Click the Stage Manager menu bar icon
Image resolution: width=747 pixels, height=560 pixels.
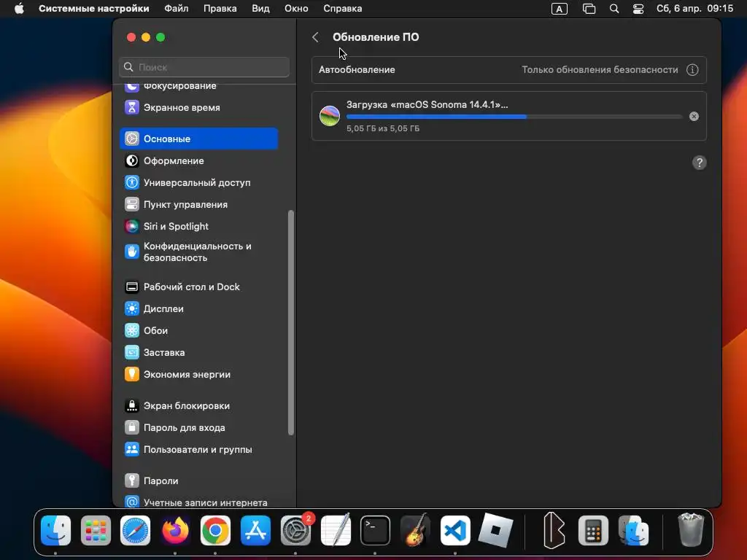[589, 9]
